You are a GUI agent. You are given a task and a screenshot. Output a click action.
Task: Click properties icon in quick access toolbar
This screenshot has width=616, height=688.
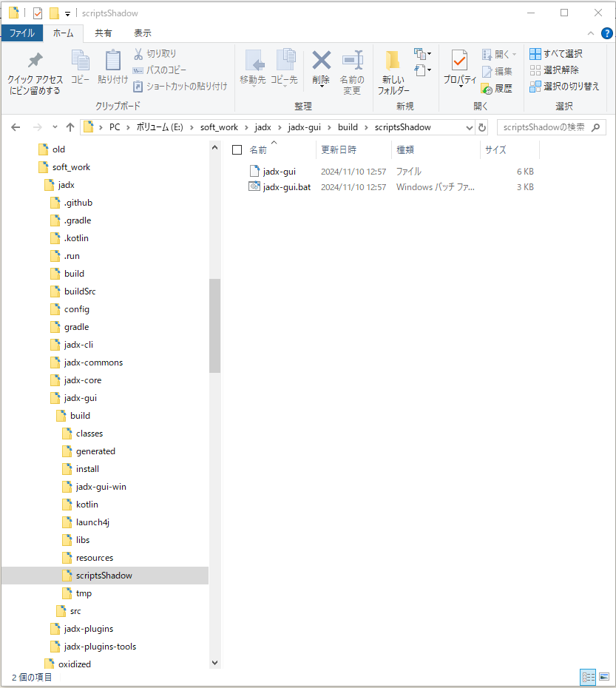pos(38,13)
